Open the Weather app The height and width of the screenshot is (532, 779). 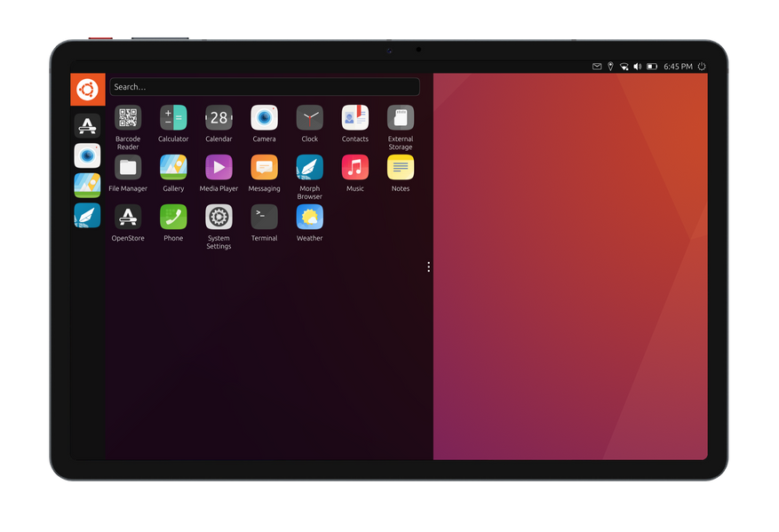click(x=309, y=217)
